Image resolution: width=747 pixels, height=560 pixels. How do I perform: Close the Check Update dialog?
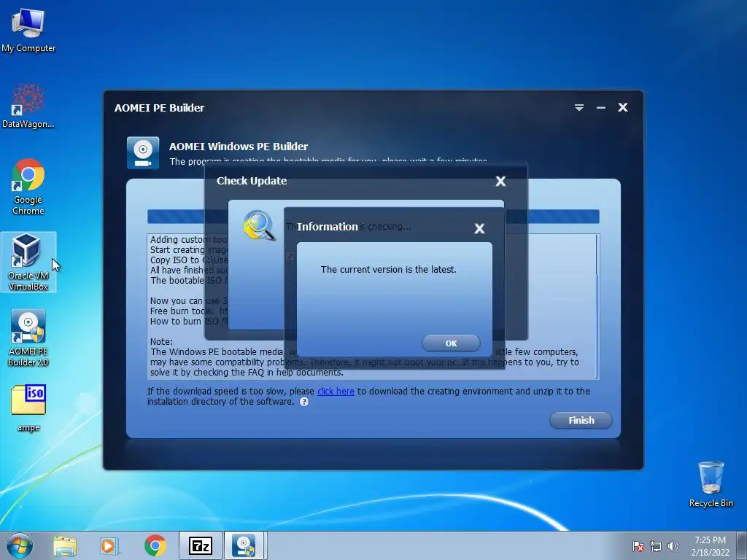point(500,181)
